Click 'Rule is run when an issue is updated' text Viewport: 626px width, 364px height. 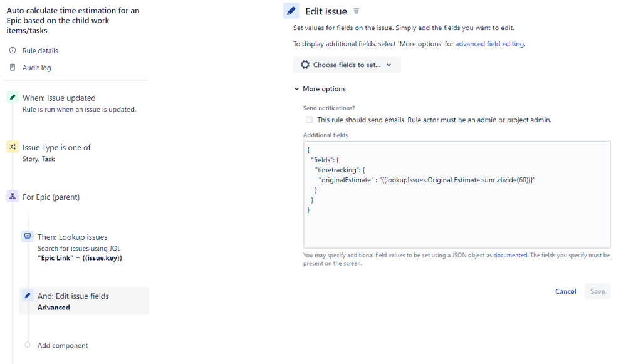(x=79, y=110)
